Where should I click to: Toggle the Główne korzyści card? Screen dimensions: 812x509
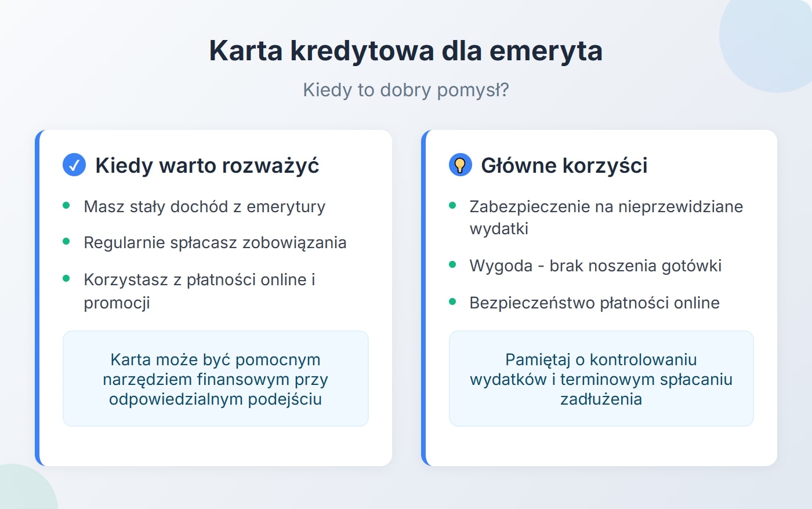tap(601, 297)
